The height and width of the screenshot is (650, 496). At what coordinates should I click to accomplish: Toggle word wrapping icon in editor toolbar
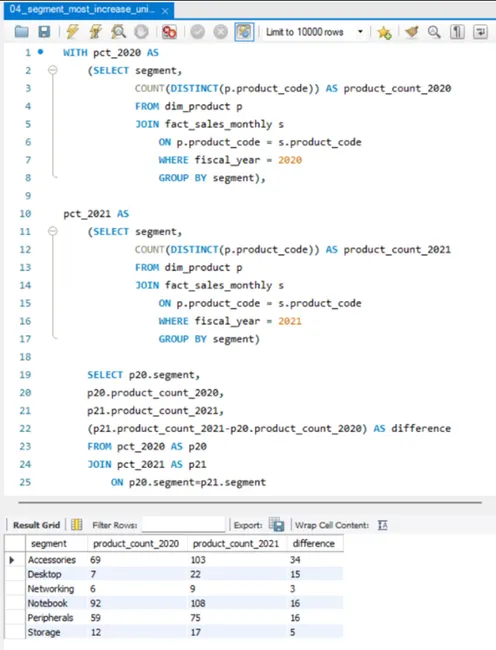pos(480,32)
